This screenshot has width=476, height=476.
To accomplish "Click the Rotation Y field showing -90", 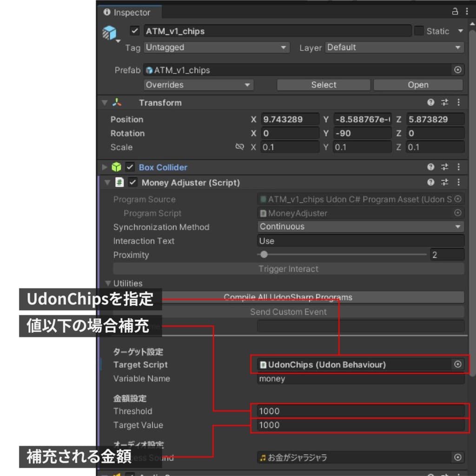I will tap(363, 133).
